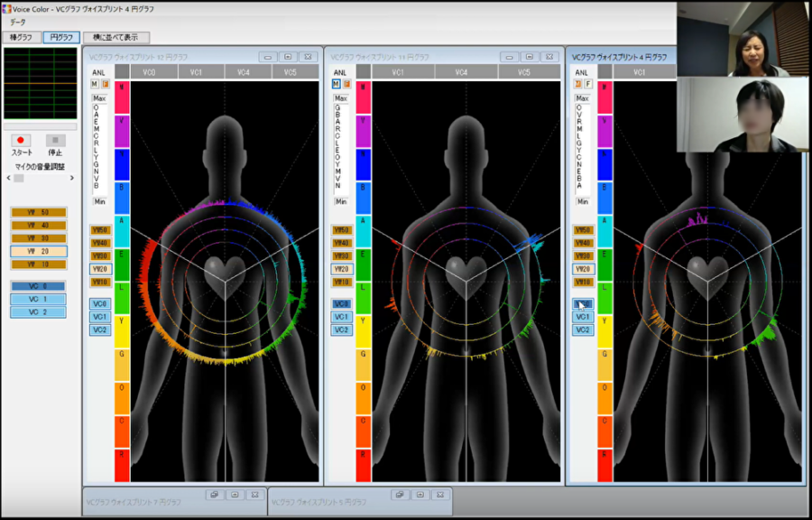Click the F button under ANL in the rightmost graph window
Viewport: 812px width, 520px height.
point(588,85)
